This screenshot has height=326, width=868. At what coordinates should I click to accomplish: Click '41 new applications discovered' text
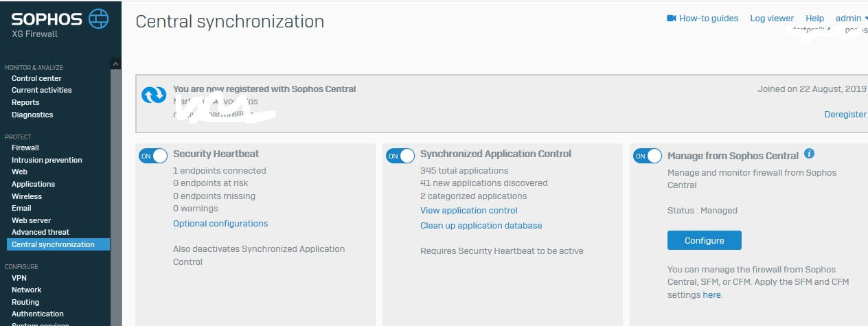tap(484, 183)
